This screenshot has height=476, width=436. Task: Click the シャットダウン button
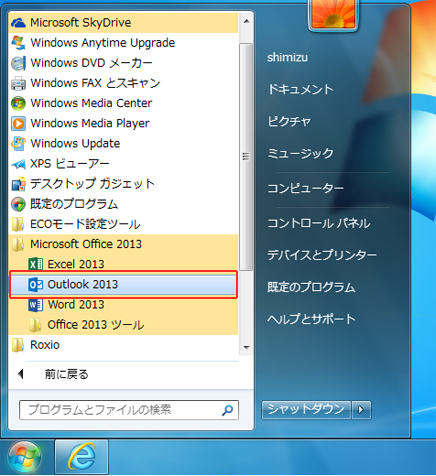tap(306, 409)
